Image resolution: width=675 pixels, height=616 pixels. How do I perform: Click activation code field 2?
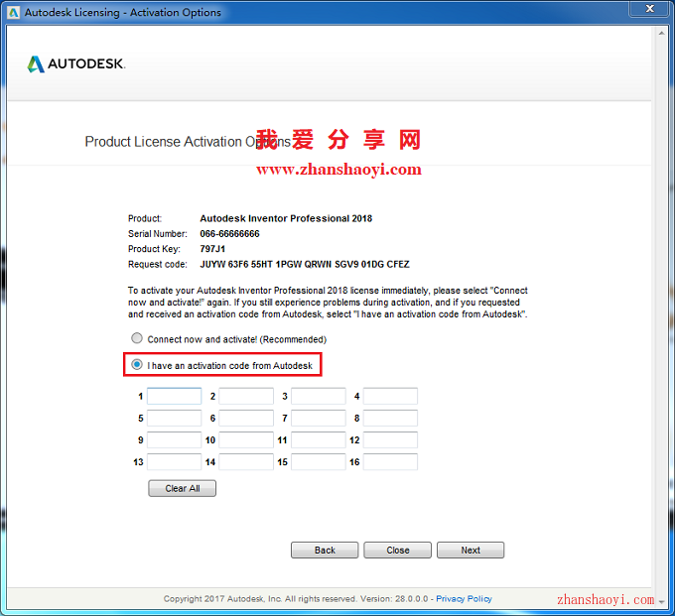tap(246, 396)
